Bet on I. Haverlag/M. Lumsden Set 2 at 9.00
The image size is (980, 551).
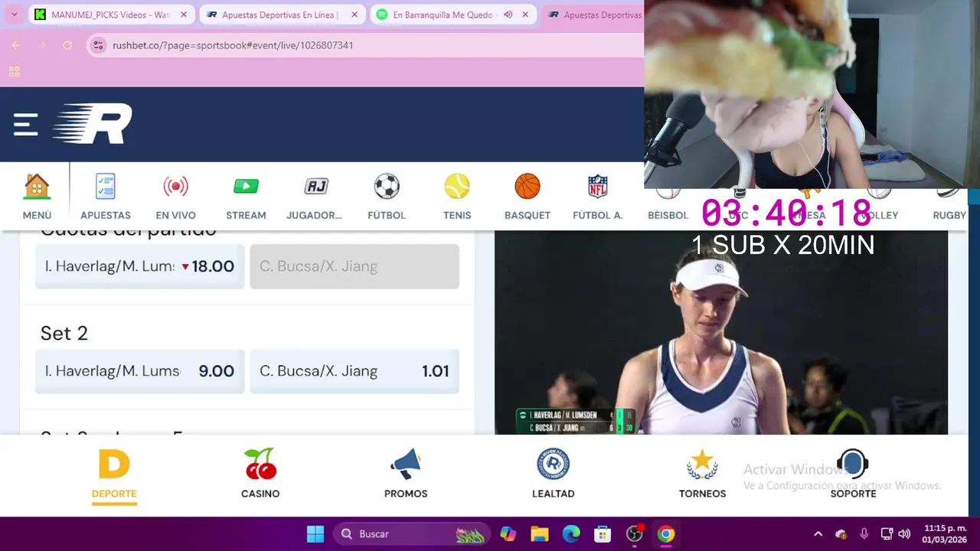(140, 371)
